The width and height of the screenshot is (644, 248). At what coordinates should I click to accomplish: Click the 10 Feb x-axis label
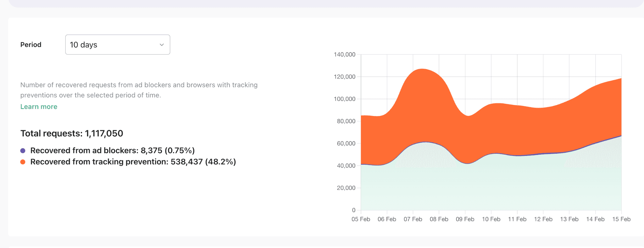click(x=491, y=219)
